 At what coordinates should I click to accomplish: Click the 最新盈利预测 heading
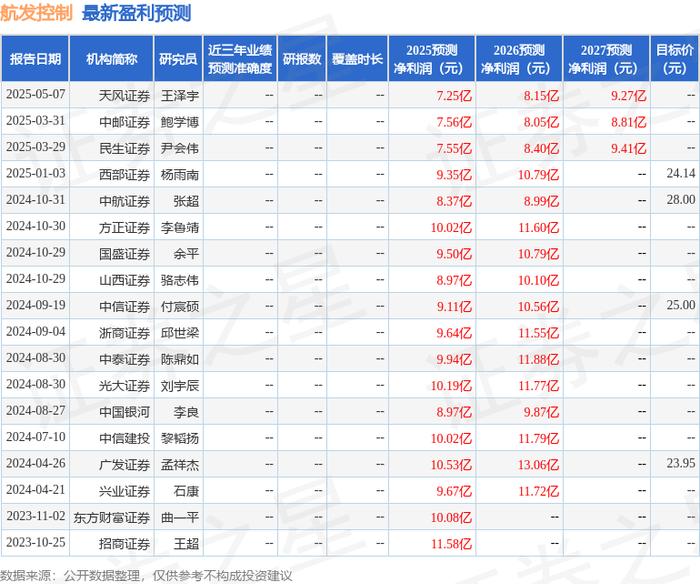(137, 13)
